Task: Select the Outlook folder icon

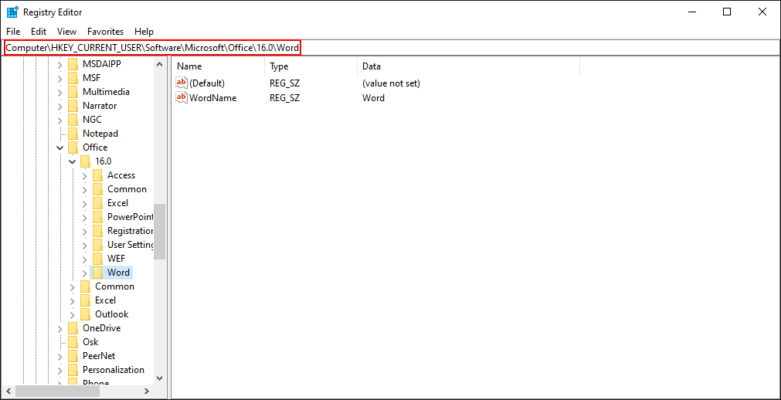Action: point(86,314)
